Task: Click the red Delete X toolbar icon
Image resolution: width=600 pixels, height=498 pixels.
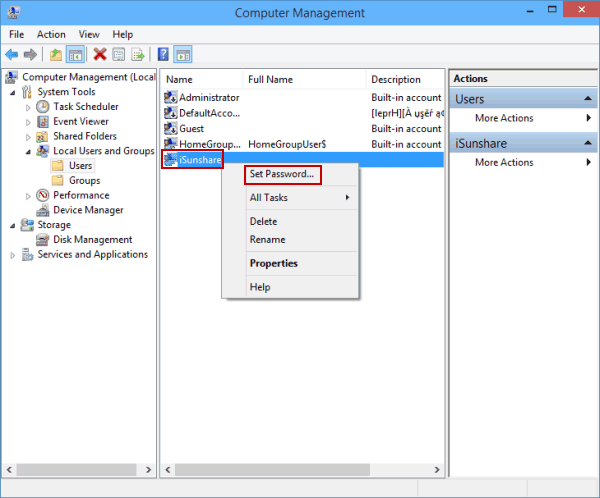Action: click(x=100, y=55)
